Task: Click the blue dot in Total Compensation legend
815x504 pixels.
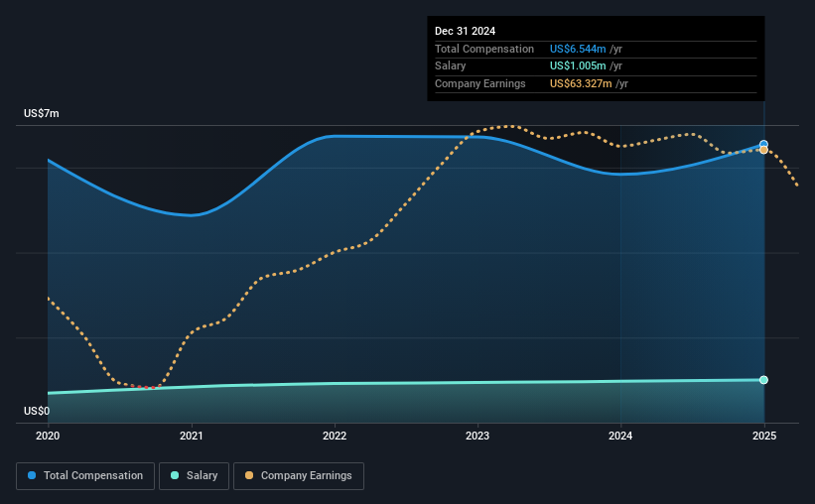Action: [32, 475]
